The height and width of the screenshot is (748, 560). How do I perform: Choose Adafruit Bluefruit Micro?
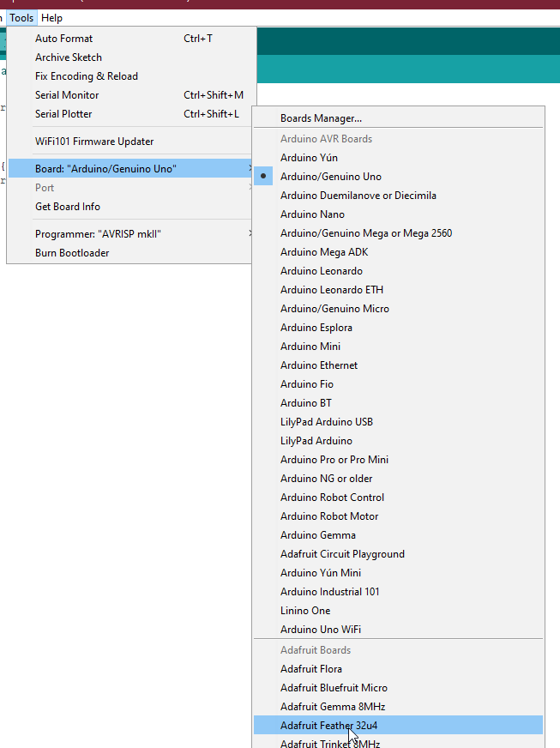point(398,688)
